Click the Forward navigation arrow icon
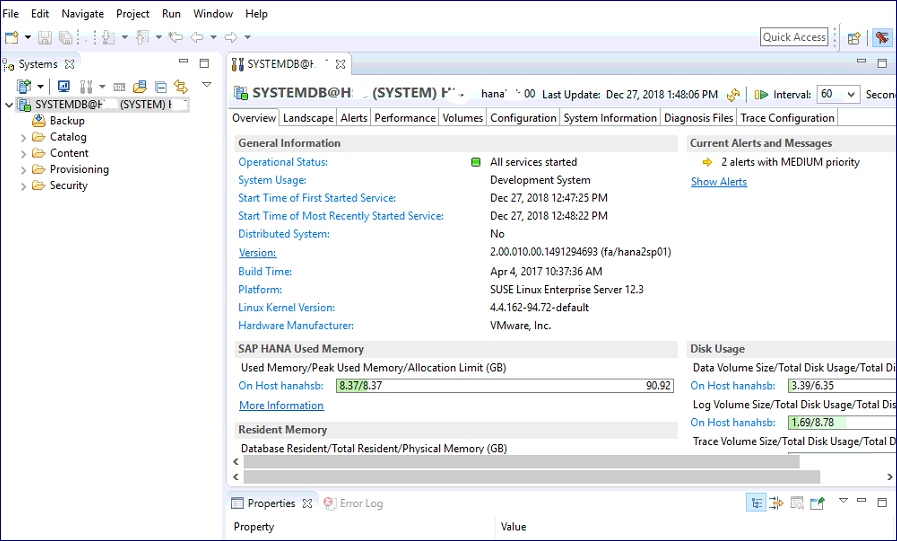 (x=231, y=38)
